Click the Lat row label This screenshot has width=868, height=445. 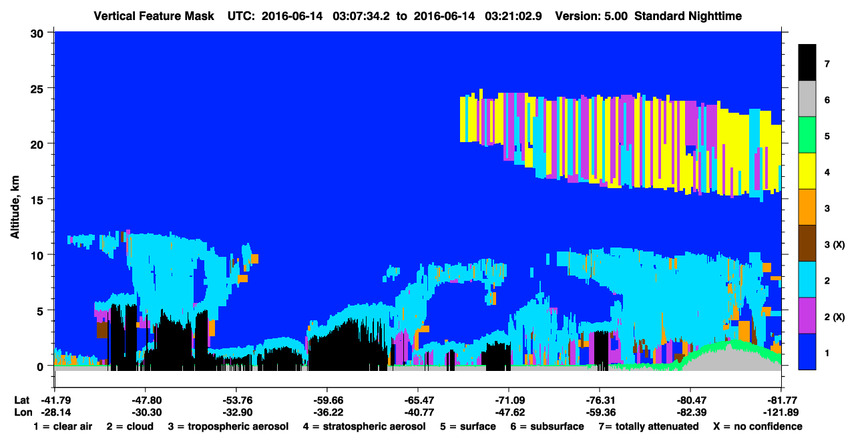click(22, 400)
